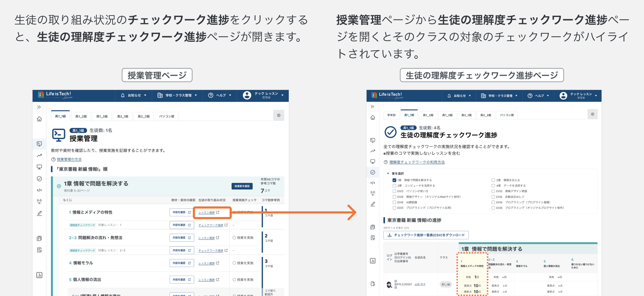The image size is (644, 296).
Task: Open people group icon in 授業管理 window sidebar
Action: click(x=39, y=201)
